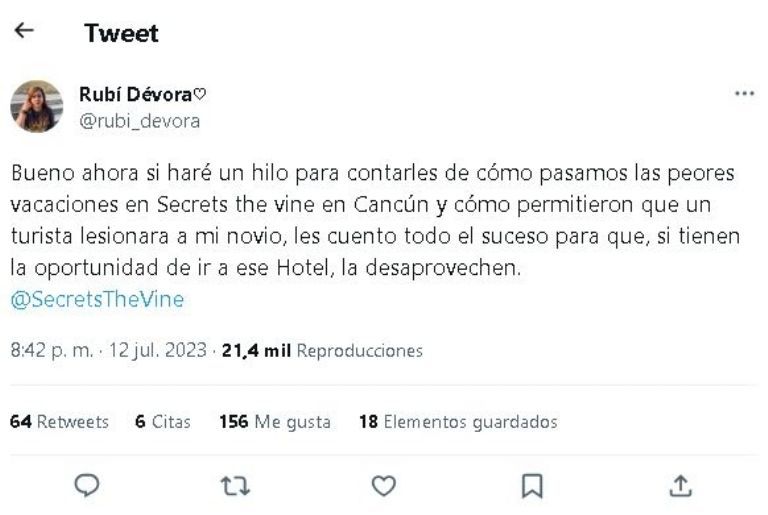Open 18 Elementos guardados count
This screenshot has height=515, width=768.
pos(458,421)
